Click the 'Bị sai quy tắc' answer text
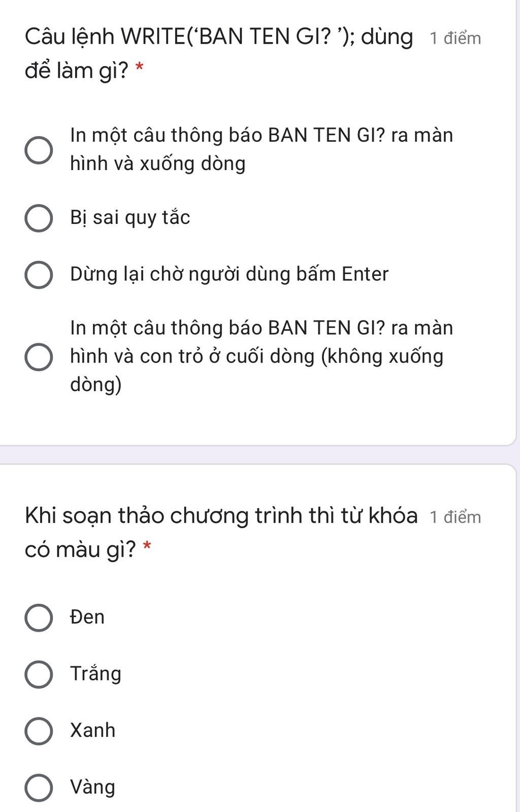520x812 pixels. [x=130, y=218]
